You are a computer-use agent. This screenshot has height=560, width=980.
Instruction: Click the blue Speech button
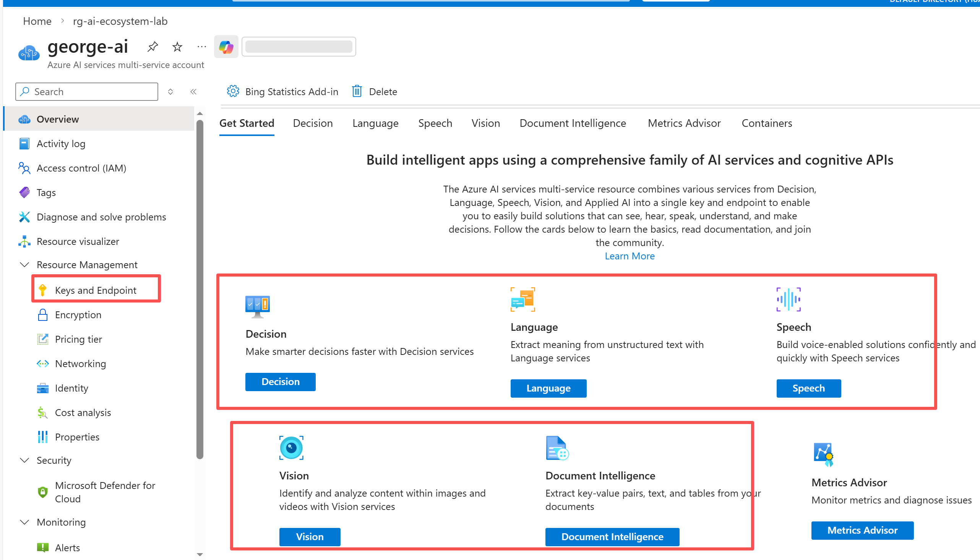[808, 388]
